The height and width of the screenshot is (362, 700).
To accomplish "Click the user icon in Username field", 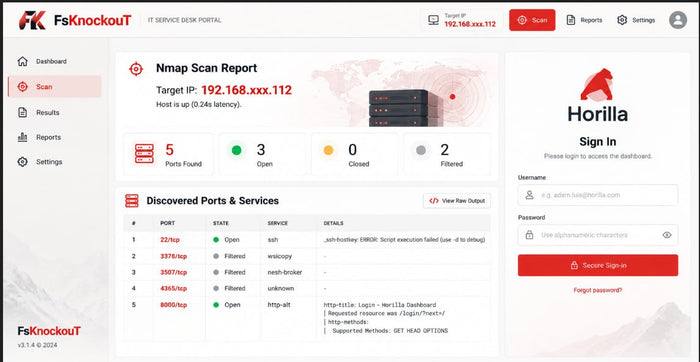I will (529, 195).
